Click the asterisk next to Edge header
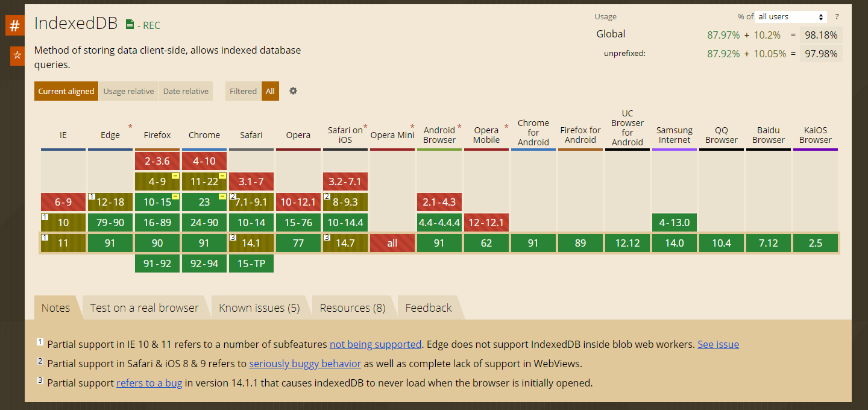Image resolution: width=868 pixels, height=410 pixels. (130, 127)
